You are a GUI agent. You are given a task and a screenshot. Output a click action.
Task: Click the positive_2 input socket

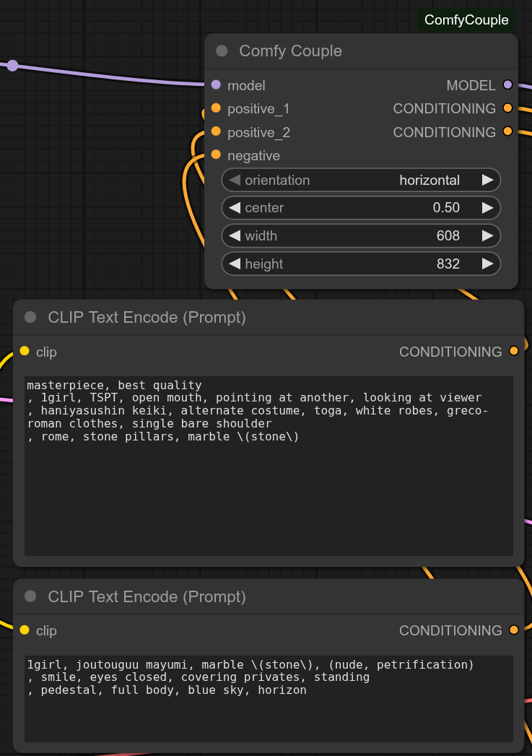point(216,131)
